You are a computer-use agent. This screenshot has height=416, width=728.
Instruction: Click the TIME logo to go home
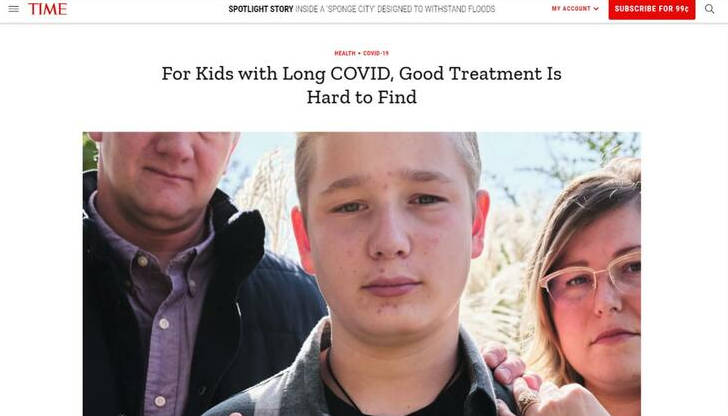[x=47, y=9]
